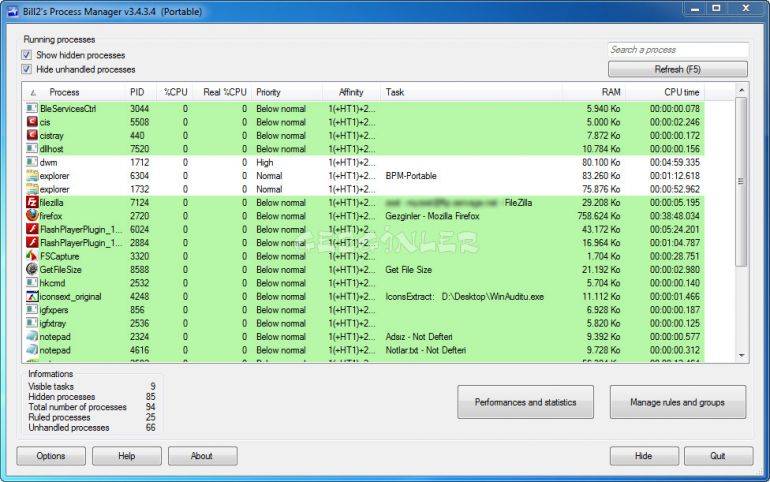This screenshot has height=482, width=770.
Task: Focus the Search a process field
Action: 678,50
